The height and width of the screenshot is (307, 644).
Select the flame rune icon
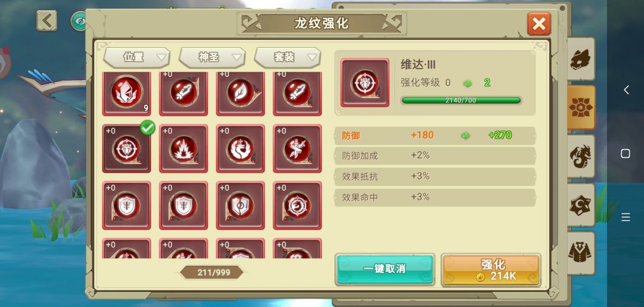[x=184, y=148]
